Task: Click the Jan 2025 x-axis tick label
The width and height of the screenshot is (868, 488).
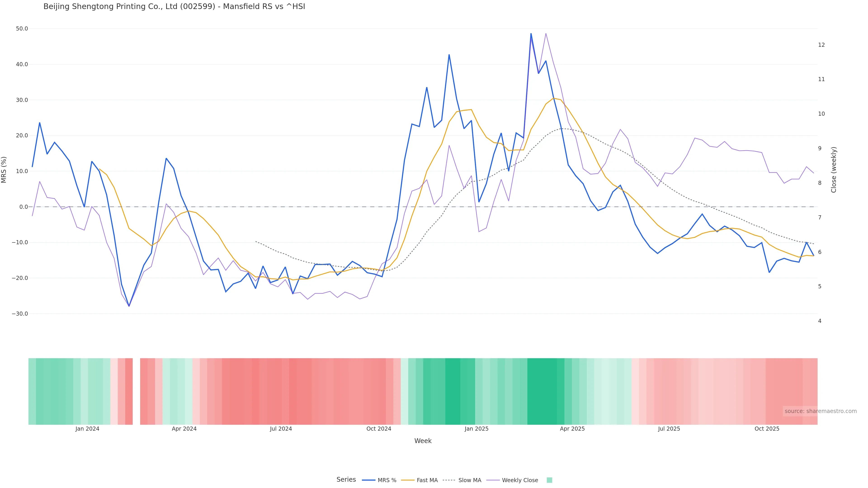Action: click(476, 429)
